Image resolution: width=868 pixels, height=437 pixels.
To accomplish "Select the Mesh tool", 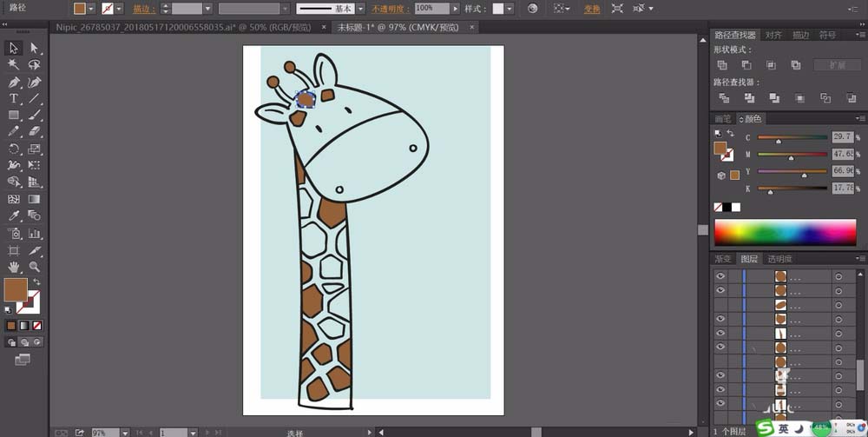I will [x=13, y=199].
